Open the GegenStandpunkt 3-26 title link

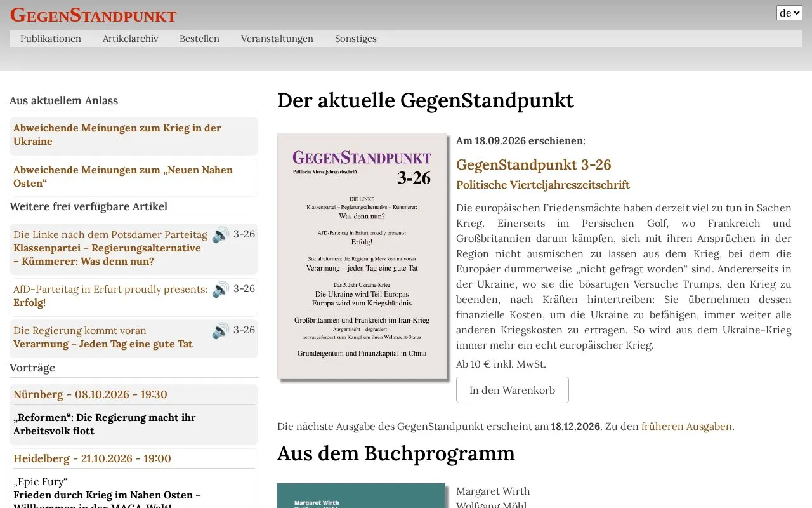[534, 165]
